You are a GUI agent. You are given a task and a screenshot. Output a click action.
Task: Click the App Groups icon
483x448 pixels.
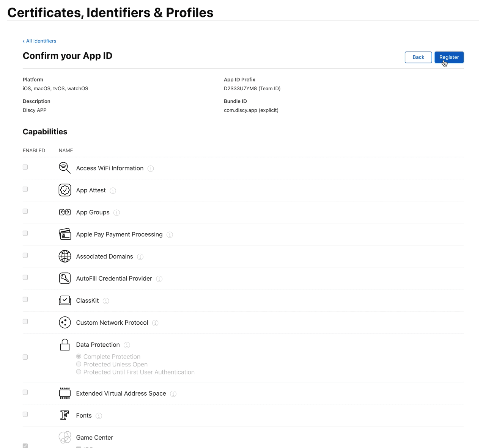[x=65, y=212]
